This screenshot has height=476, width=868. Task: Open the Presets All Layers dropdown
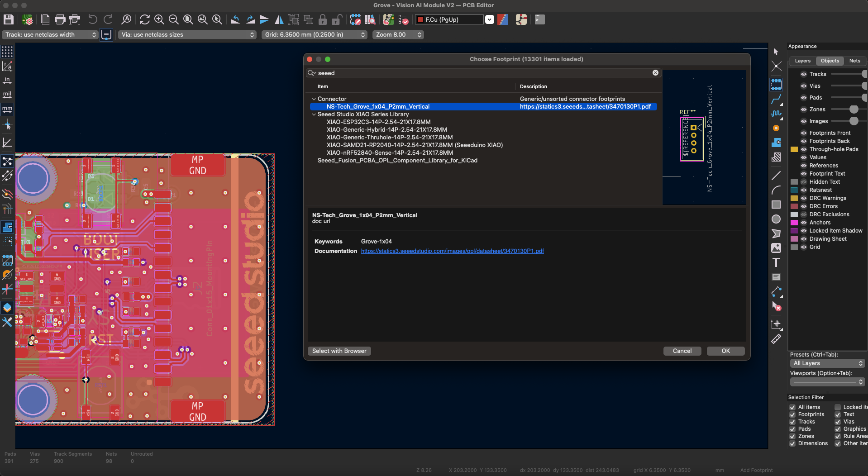pos(828,363)
